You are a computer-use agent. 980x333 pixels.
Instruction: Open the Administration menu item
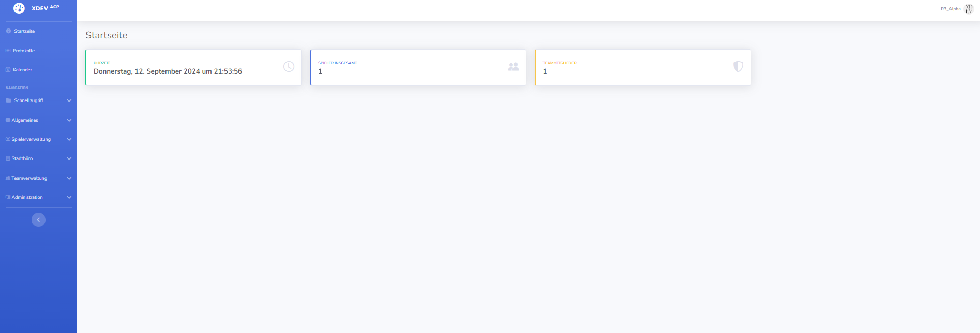pos(27,197)
